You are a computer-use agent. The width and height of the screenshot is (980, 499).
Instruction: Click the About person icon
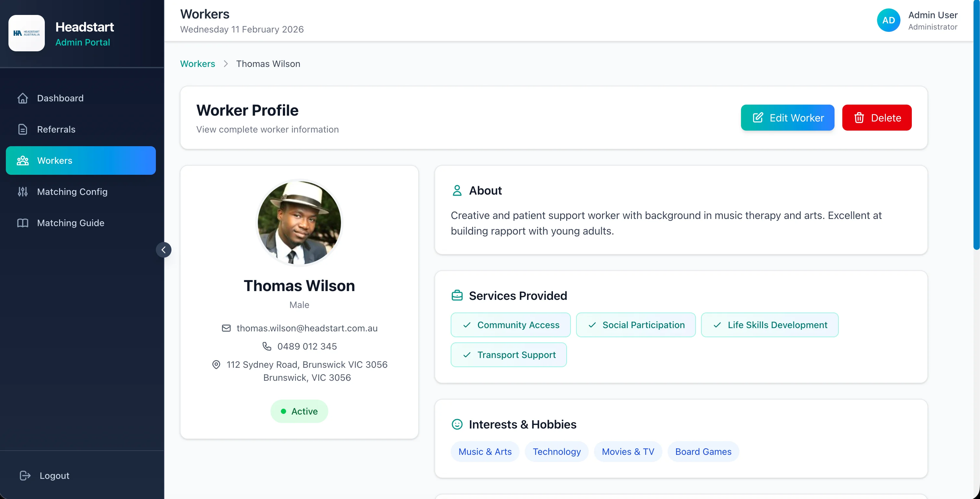[457, 190]
